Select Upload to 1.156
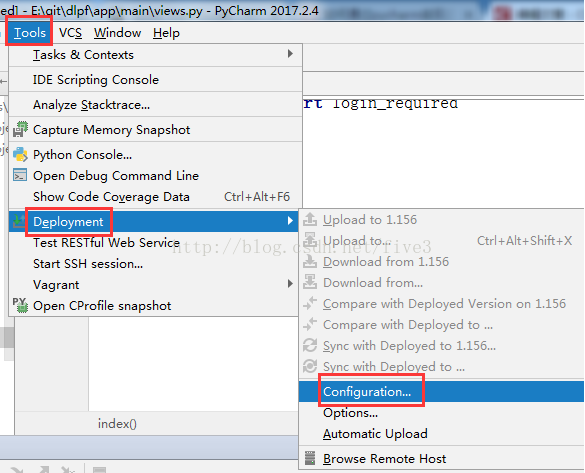The image size is (585, 473). tap(441, 220)
